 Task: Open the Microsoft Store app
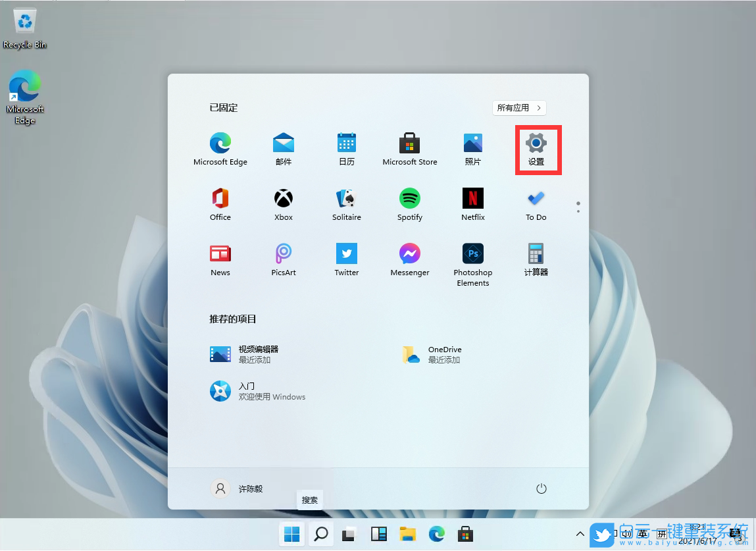point(409,148)
